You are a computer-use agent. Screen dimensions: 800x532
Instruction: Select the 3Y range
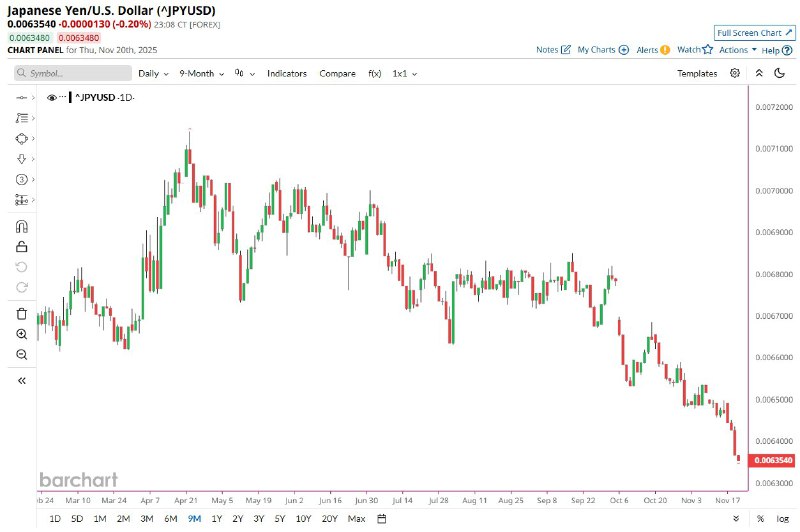(x=259, y=519)
